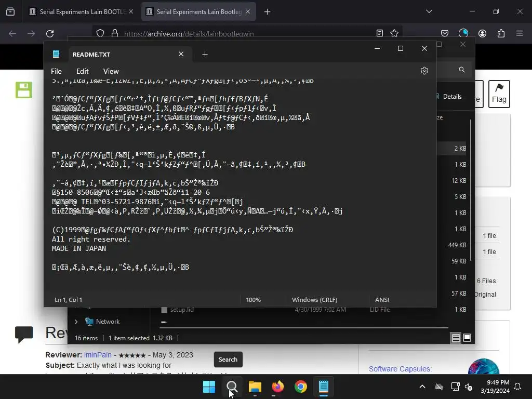Bookmark this page with the star

(x=394, y=33)
